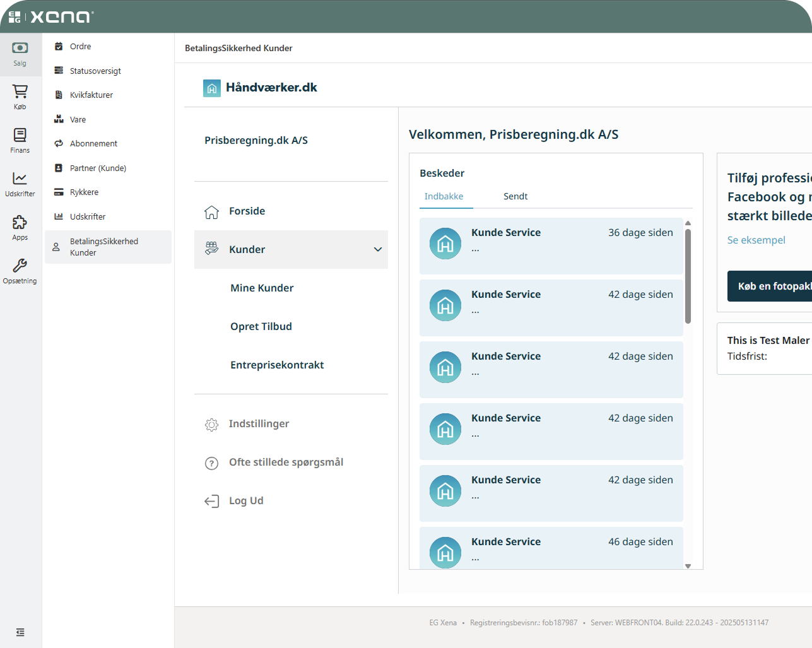
Task: Open Kunde Service message from 36 dage siden
Action: 551,246
